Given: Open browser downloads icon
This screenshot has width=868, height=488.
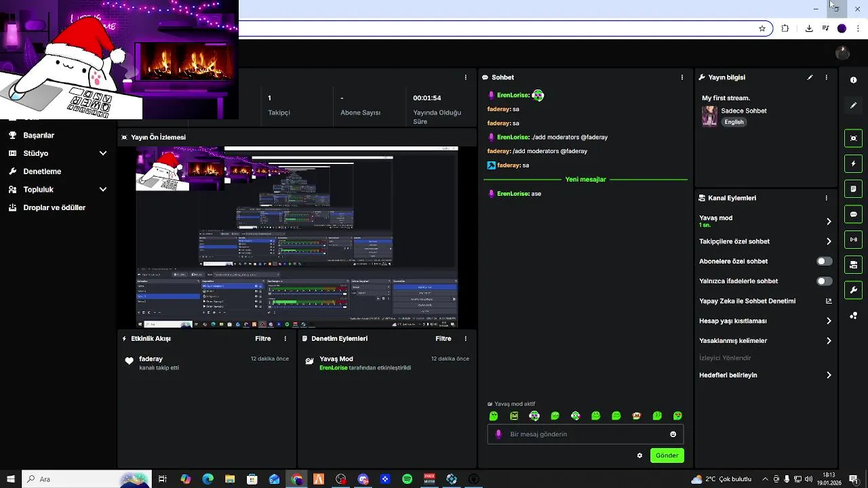Looking at the screenshot, I should click(809, 28).
